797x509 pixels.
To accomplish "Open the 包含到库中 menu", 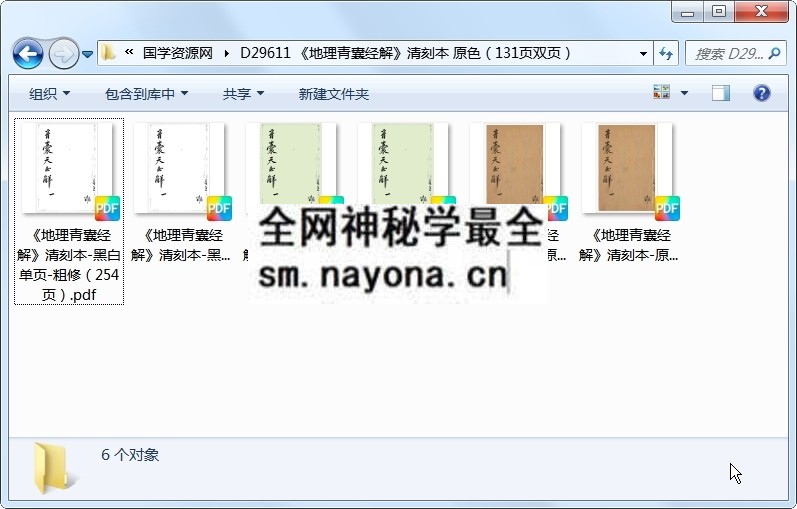I will click(x=146, y=94).
